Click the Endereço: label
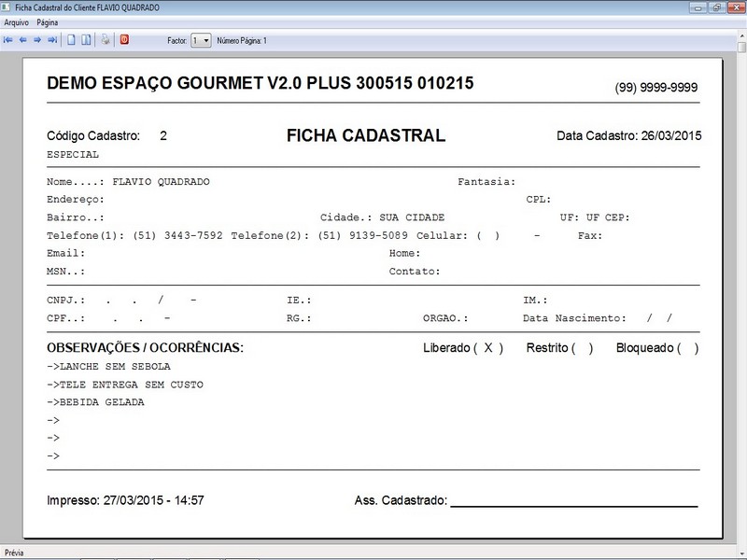 pos(76,200)
